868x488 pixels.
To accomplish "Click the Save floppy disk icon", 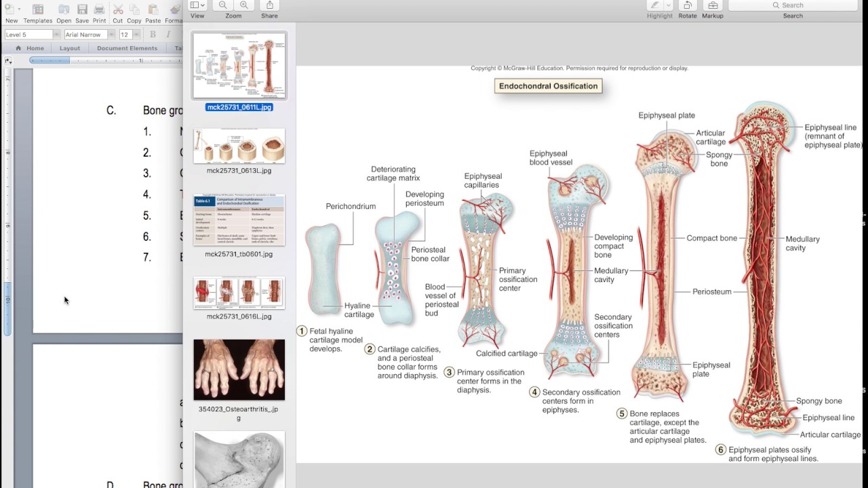I will (x=82, y=10).
